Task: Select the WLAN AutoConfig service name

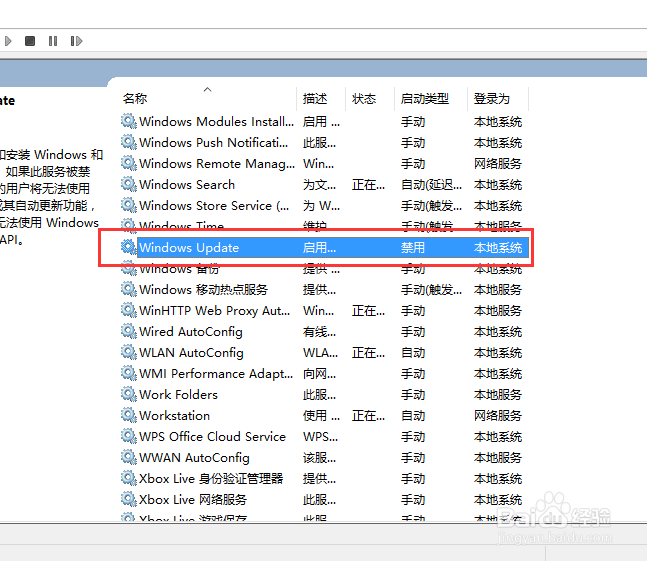Action: [191, 353]
